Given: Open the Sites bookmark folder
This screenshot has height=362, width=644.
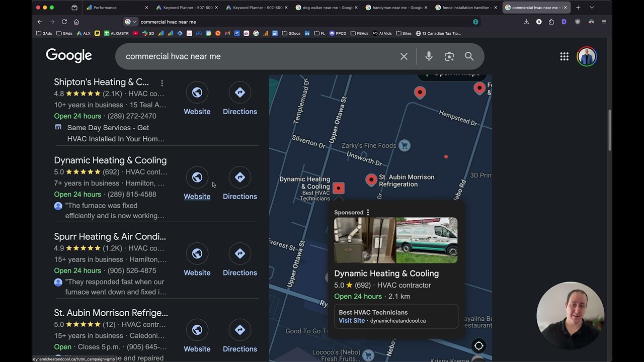Looking at the screenshot, I should (404, 33).
